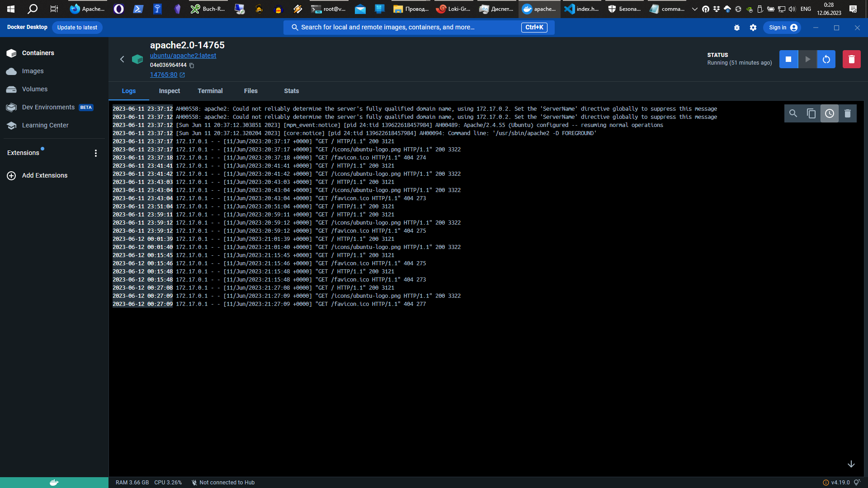Click the v4.19.0 version indicator
The width and height of the screenshot is (868, 488).
(836, 483)
